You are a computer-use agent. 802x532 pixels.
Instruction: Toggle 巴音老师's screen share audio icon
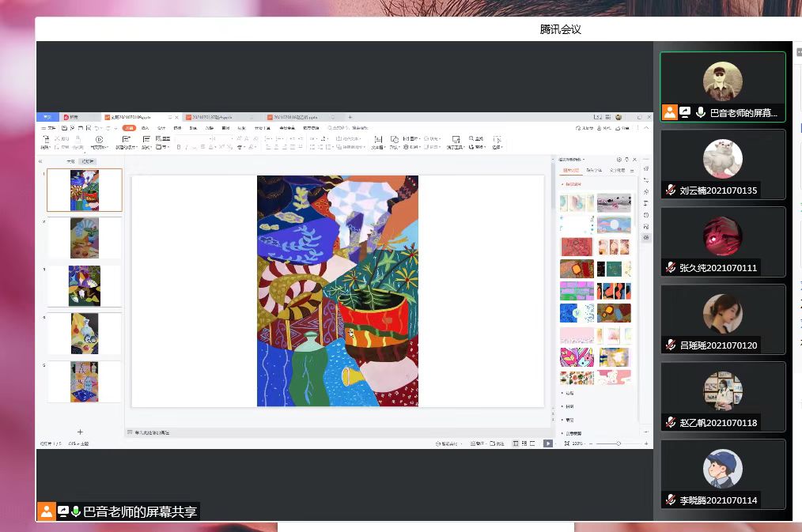pos(684,112)
